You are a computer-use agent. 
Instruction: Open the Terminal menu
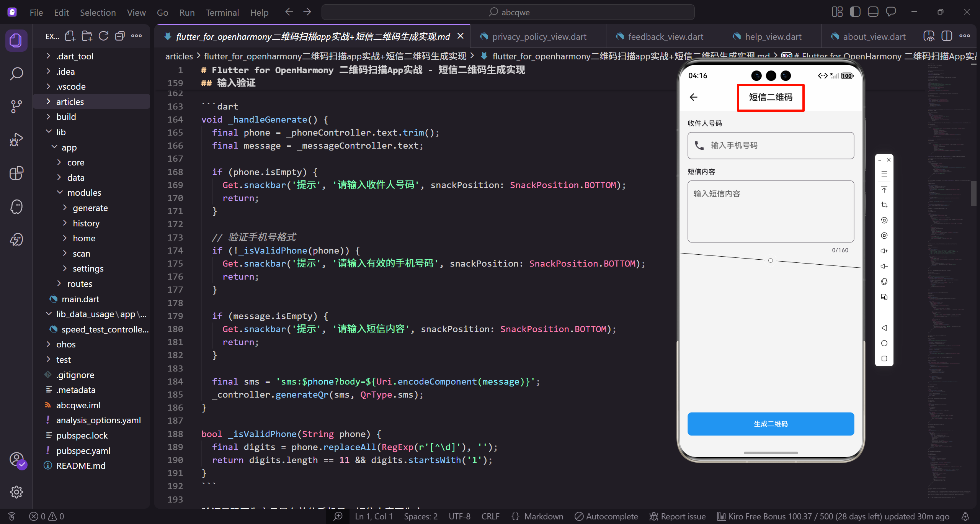(222, 12)
